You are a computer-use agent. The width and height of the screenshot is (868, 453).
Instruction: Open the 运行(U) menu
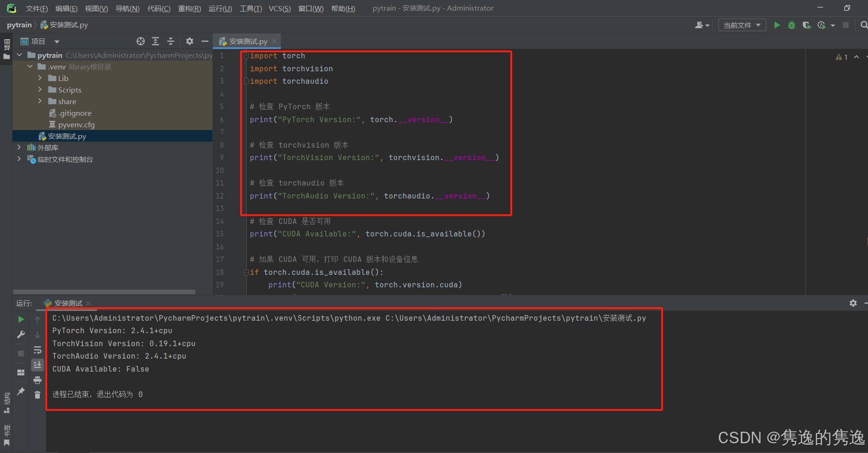pyautogui.click(x=220, y=8)
